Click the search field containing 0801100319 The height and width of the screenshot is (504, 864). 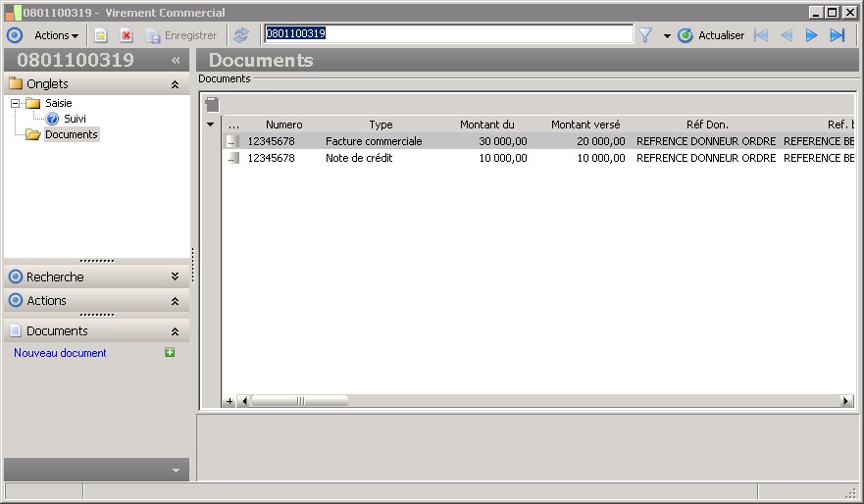point(448,33)
